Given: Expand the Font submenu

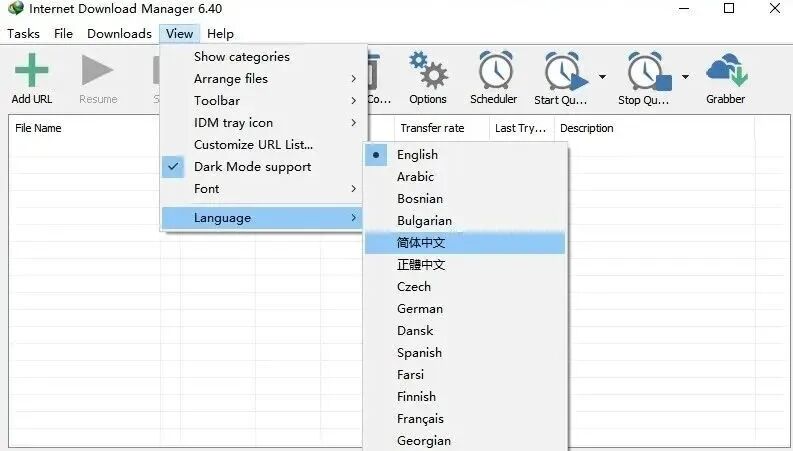Looking at the screenshot, I should click(263, 189).
